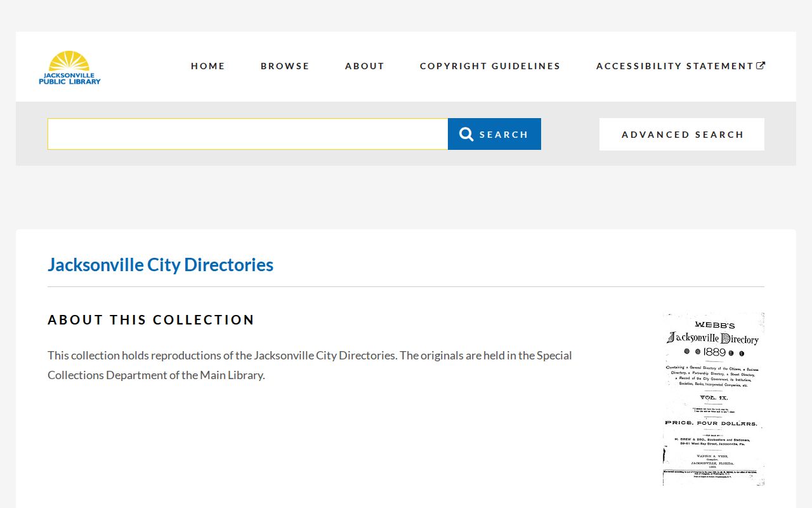Click the Jacksonville Public Library logo

click(x=70, y=67)
